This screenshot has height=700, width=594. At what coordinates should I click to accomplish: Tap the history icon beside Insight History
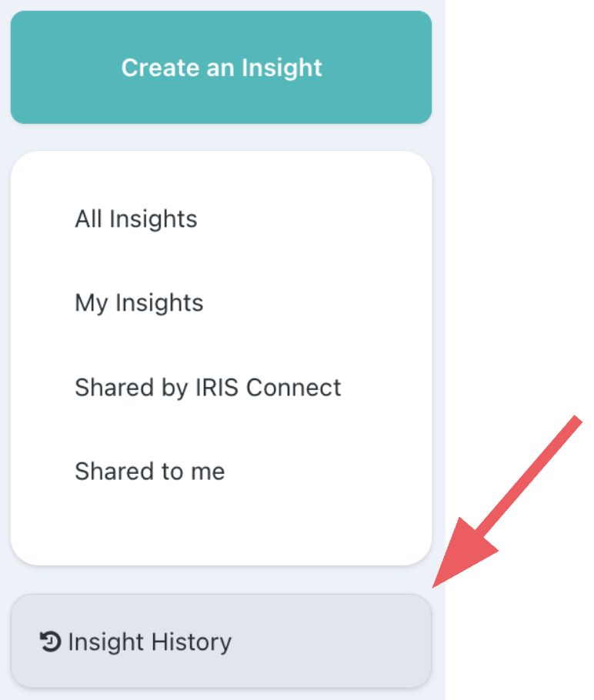[50, 642]
